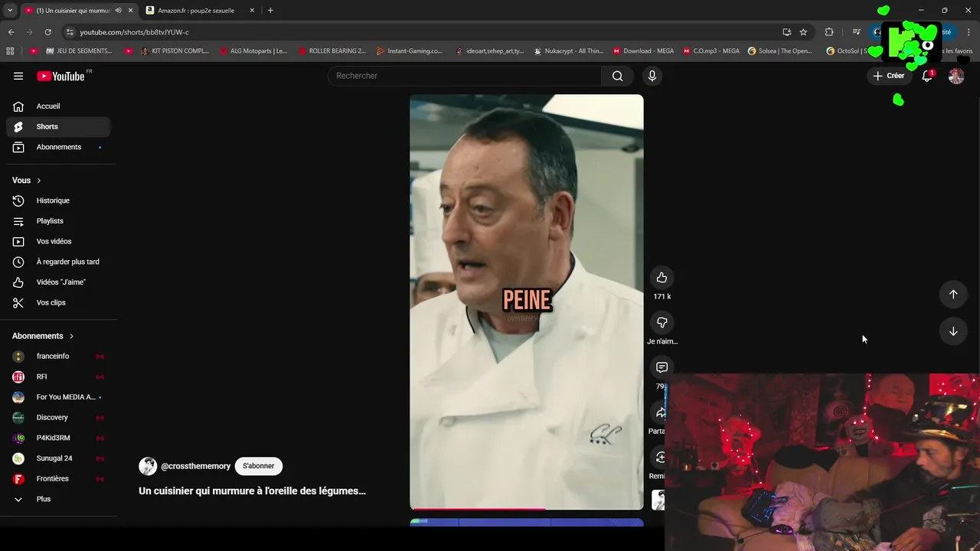Image resolution: width=980 pixels, height=551 pixels.
Task: Reload the page in Chrome
Action: click(x=47, y=32)
